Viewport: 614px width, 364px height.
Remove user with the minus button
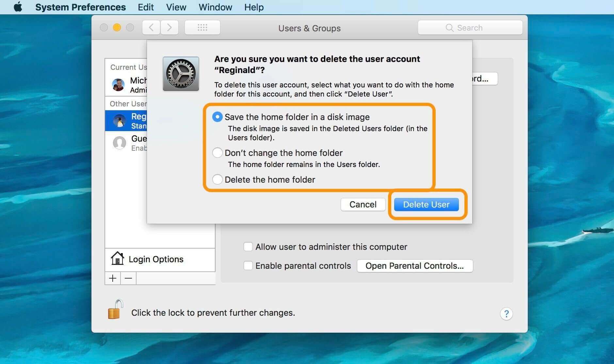point(128,278)
